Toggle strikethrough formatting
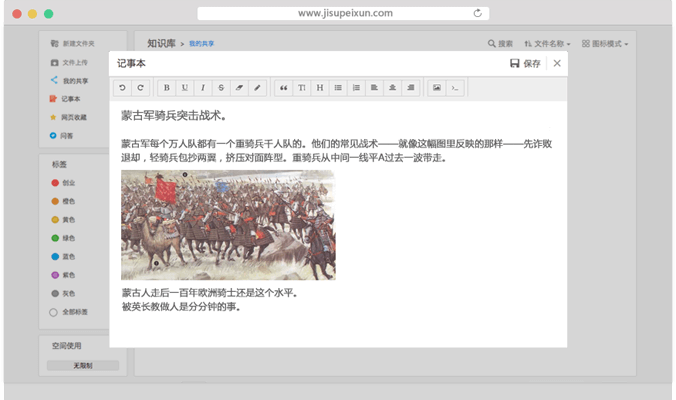676x400 pixels. pyautogui.click(x=221, y=88)
